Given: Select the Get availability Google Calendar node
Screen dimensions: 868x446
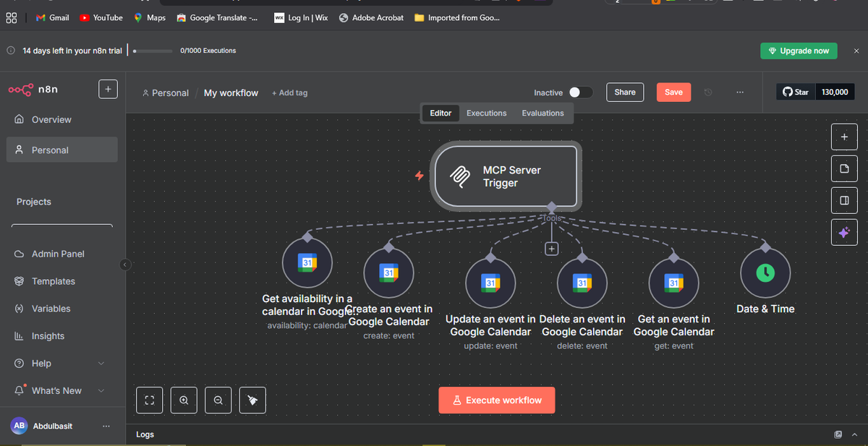Looking at the screenshot, I should 307,263.
